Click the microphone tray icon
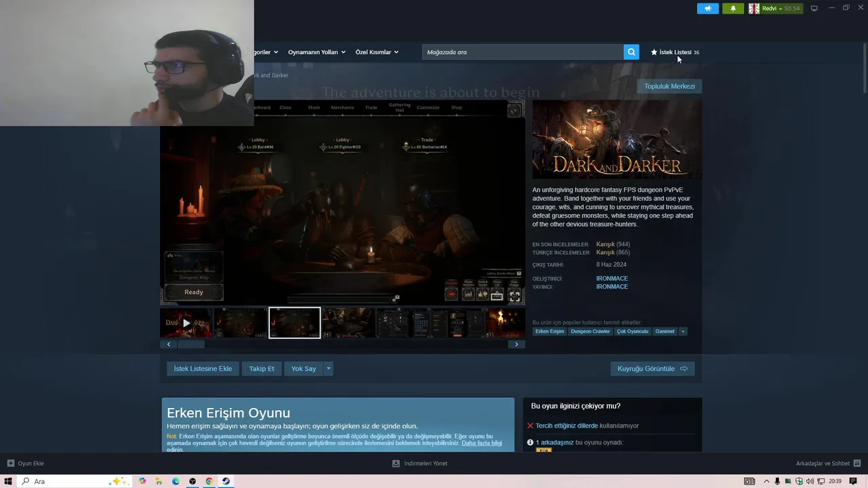This screenshot has width=868, height=488. 776,481
